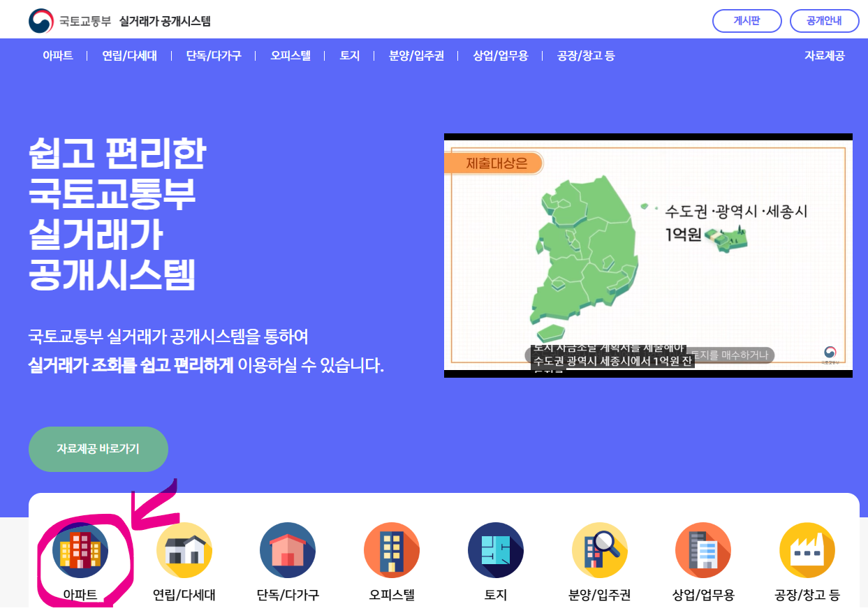Image resolution: width=868 pixels, height=613 pixels.
Task: Open 자료제공 in the navigation bar
Action: point(825,56)
